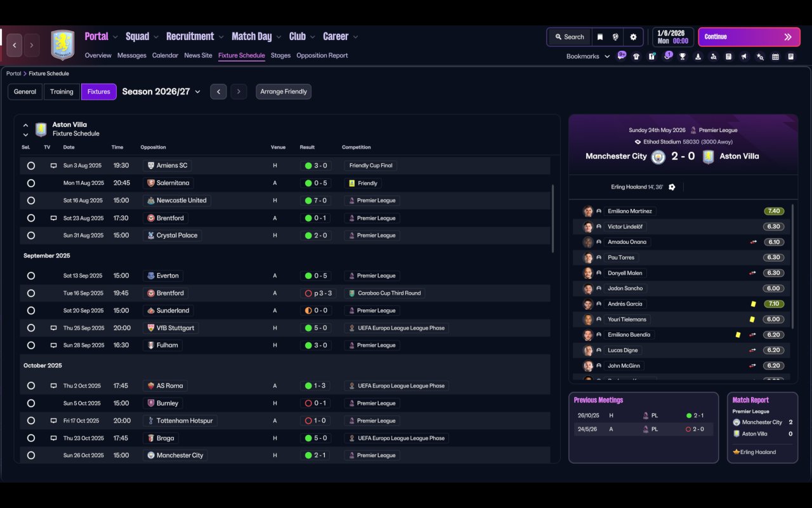Go to the previous season with left arrow
812x508 pixels.
218,91
